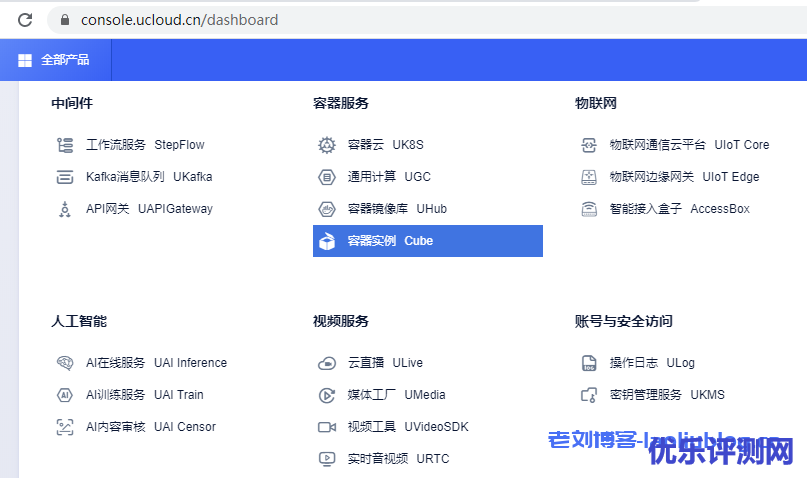This screenshot has height=478, width=807.
Task: Open 物联网边缘网关 UIoT Edge
Action: [685, 177]
